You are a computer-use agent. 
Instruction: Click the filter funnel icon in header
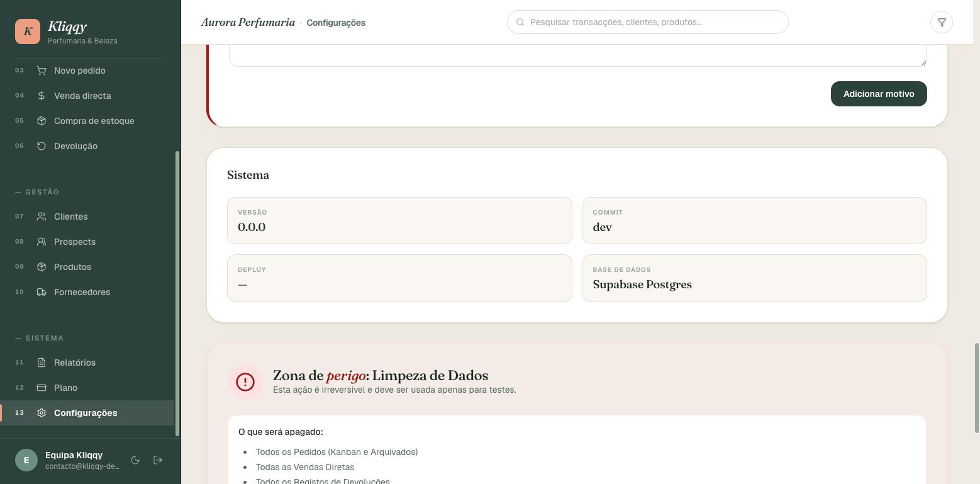tap(942, 22)
